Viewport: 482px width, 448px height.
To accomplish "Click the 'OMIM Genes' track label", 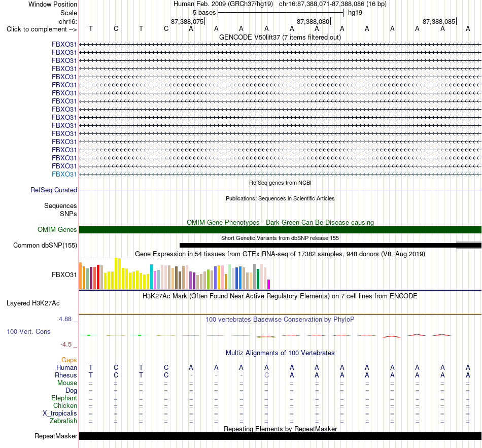I will click(x=57, y=230).
